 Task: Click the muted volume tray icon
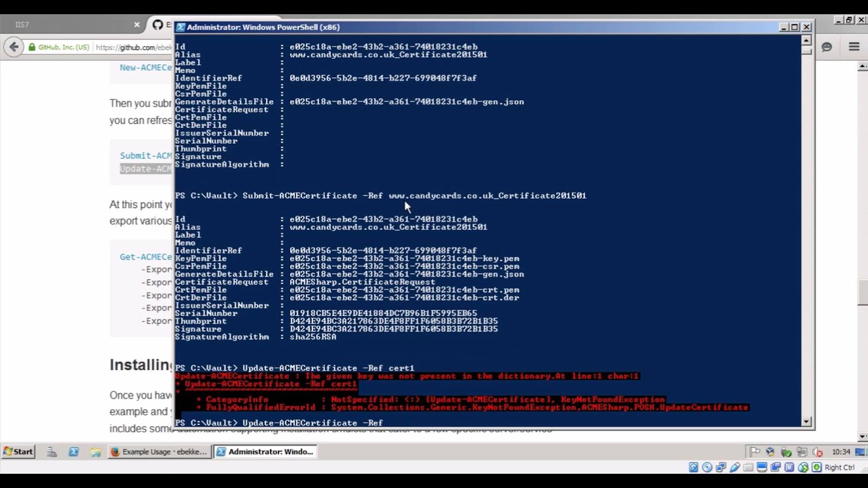click(x=818, y=451)
